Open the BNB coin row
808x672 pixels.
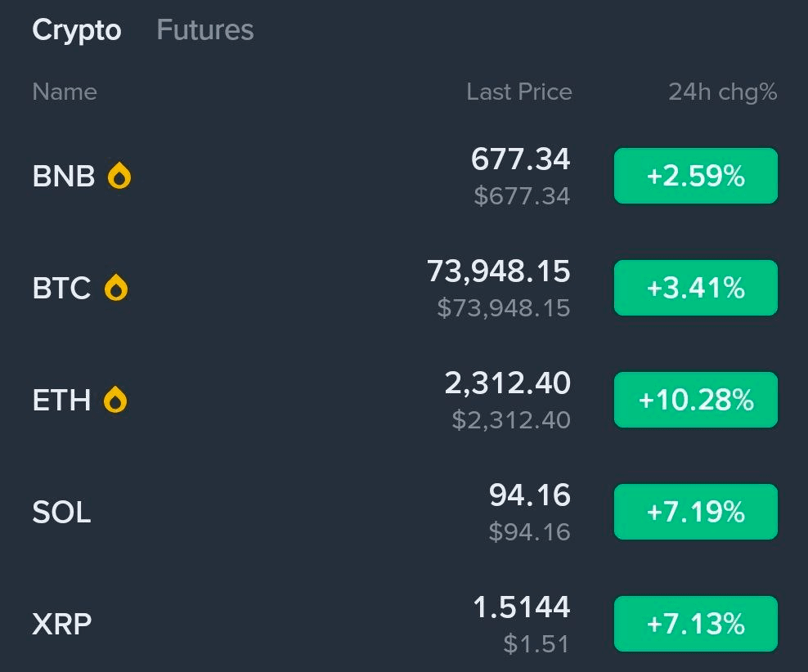click(63, 176)
